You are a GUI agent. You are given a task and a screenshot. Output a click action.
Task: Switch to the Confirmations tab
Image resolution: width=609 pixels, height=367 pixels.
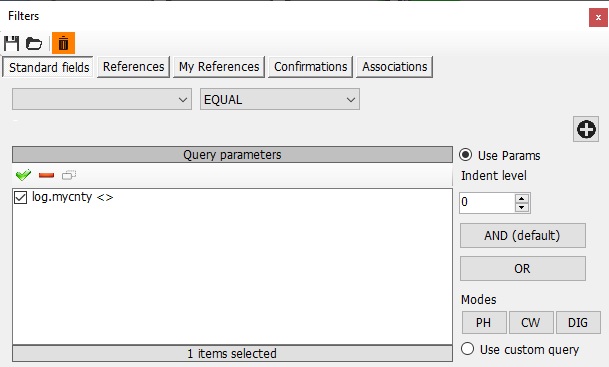click(x=310, y=67)
